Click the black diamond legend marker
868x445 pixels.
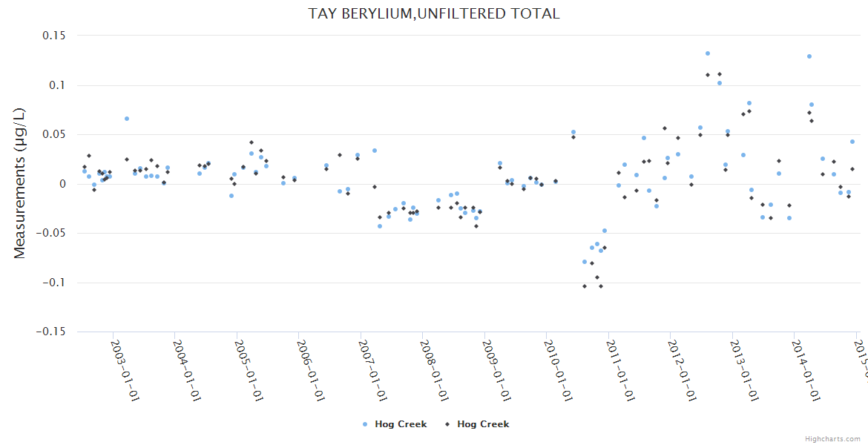447,424
